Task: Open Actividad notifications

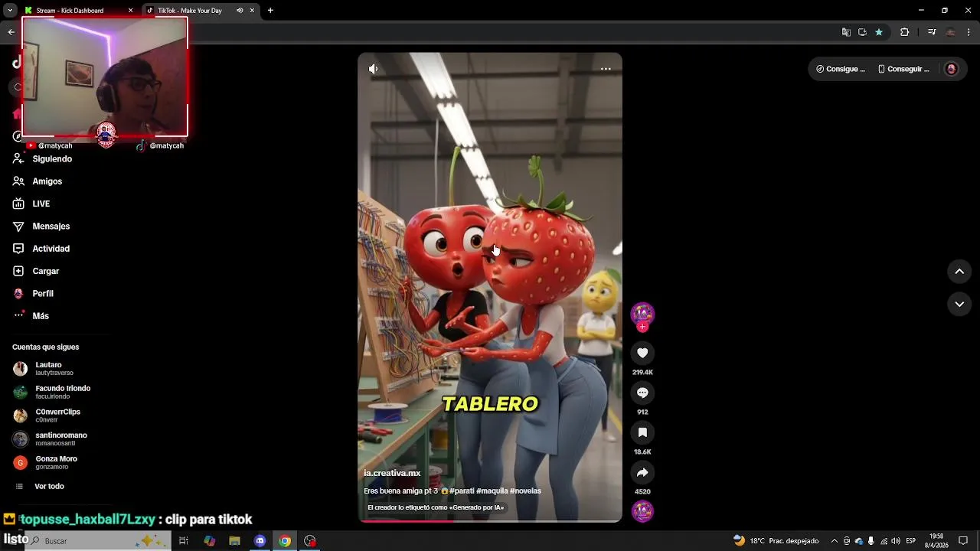Action: (x=41, y=249)
